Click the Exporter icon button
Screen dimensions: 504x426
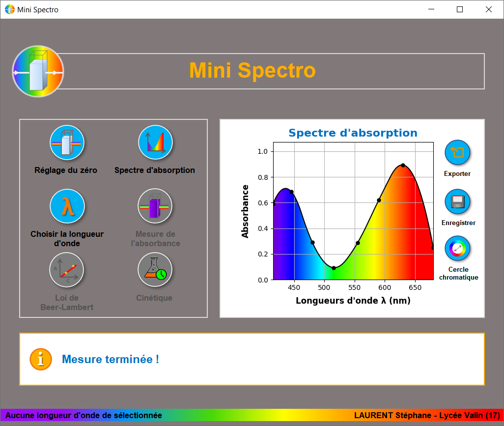457,153
